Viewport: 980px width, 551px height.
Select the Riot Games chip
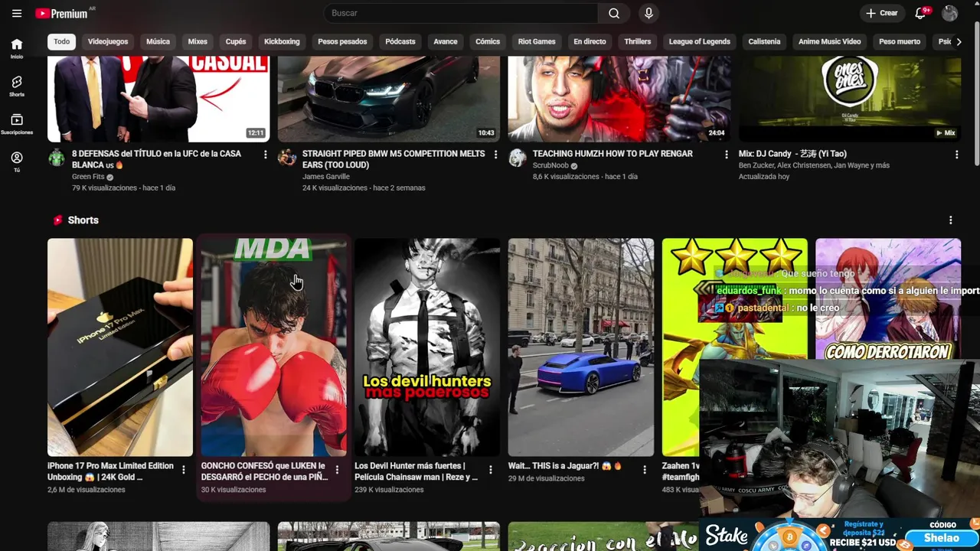pos(537,41)
